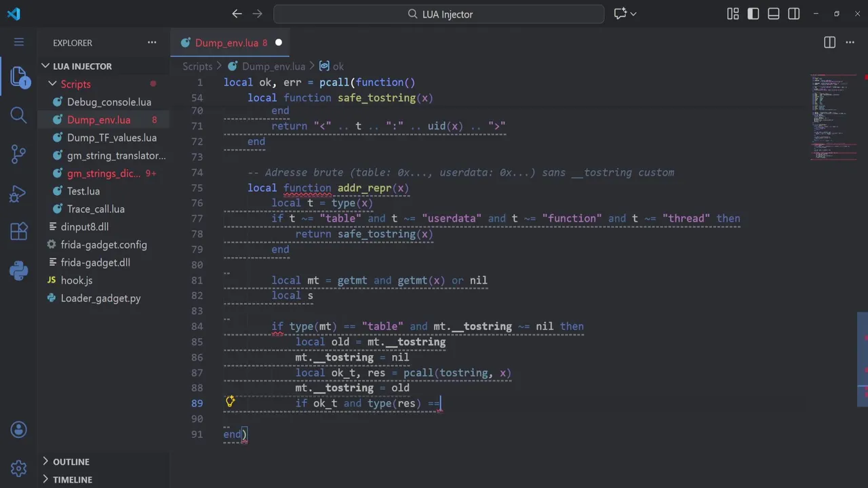Open Accounts menu icon
Screen dimensions: 868x488
(18, 429)
